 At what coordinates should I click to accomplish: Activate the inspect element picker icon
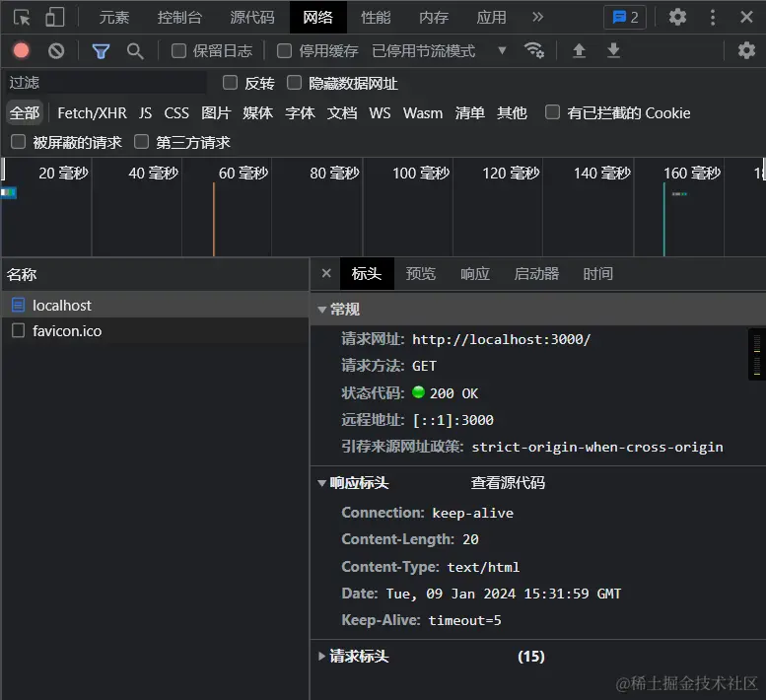pos(22,18)
